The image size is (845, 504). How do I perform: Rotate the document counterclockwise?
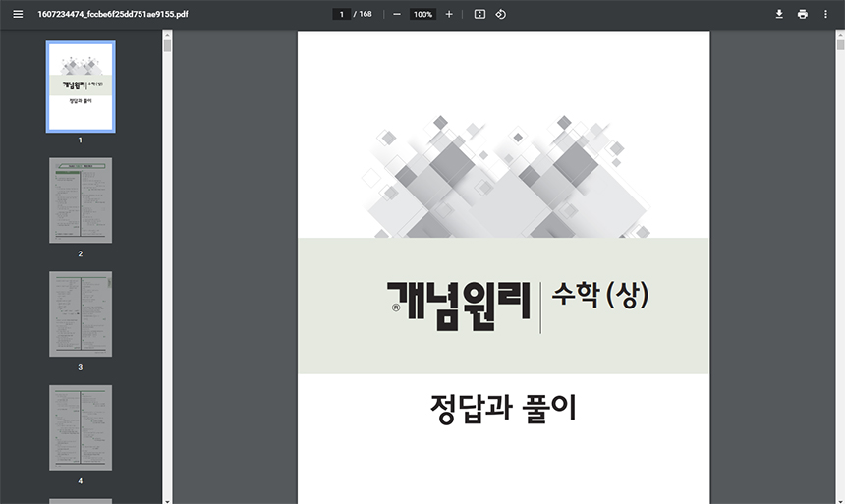[501, 14]
